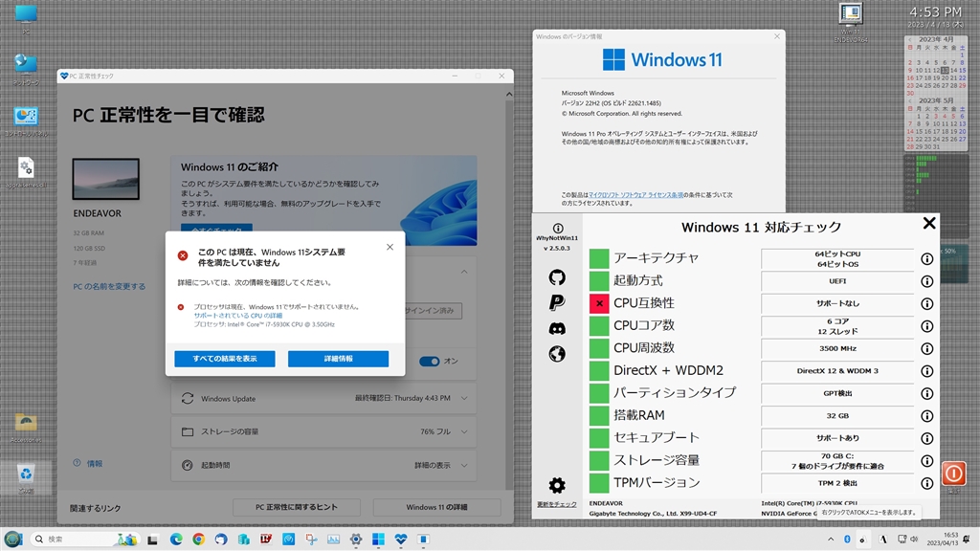Open サポートされている CPU の詳細 link

point(237,316)
